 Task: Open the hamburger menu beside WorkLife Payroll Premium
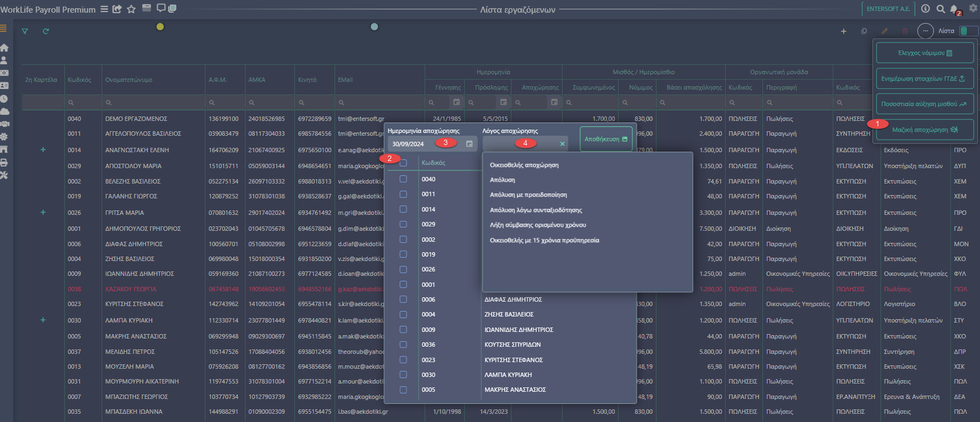point(104,9)
